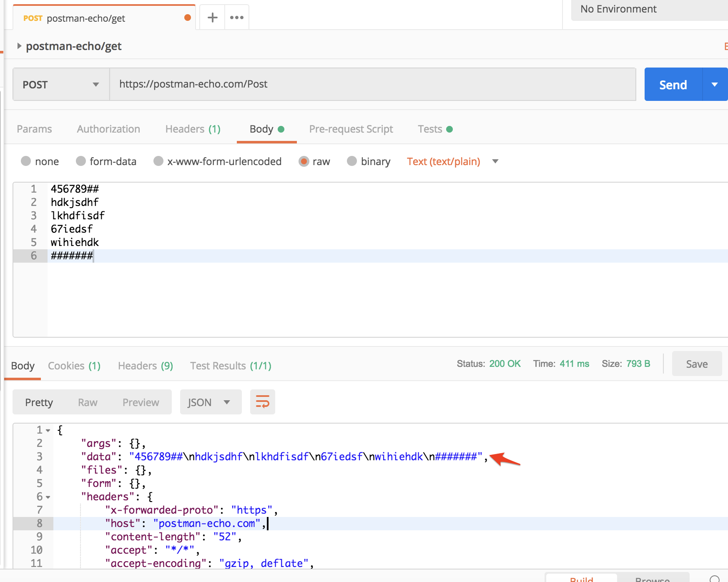Expand the postman-echo/get request description

[19, 46]
